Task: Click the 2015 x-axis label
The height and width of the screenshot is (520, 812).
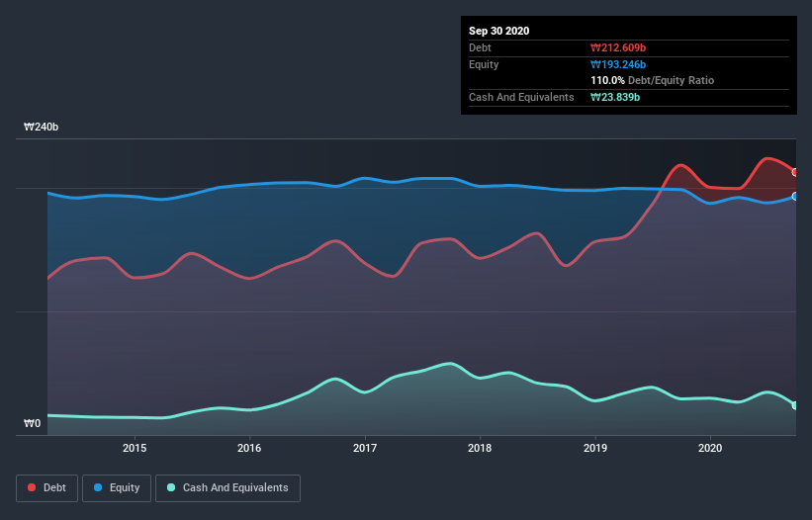Action: 135,448
